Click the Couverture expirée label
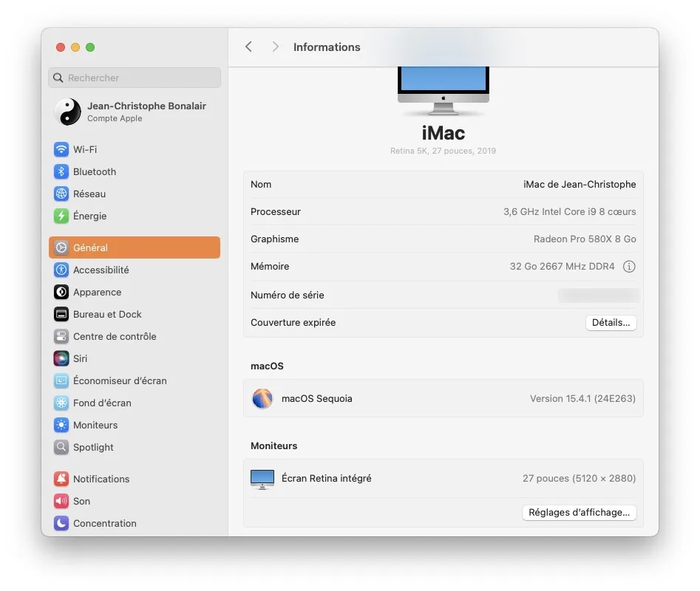Viewport: 700px width, 591px height. [x=293, y=323]
